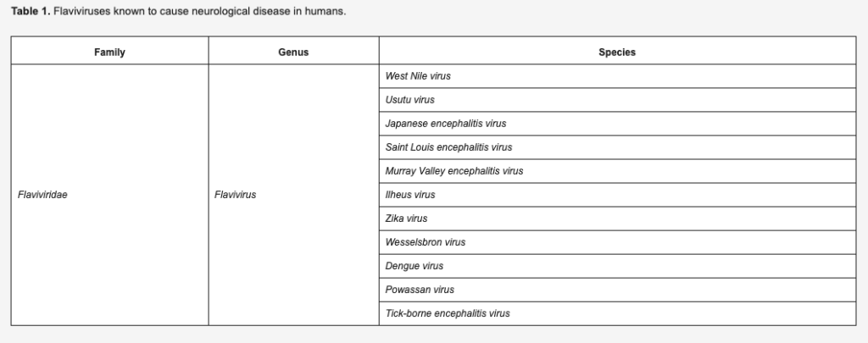Click the Table 1 caption label
The image size is (868, 343).
(31, 11)
